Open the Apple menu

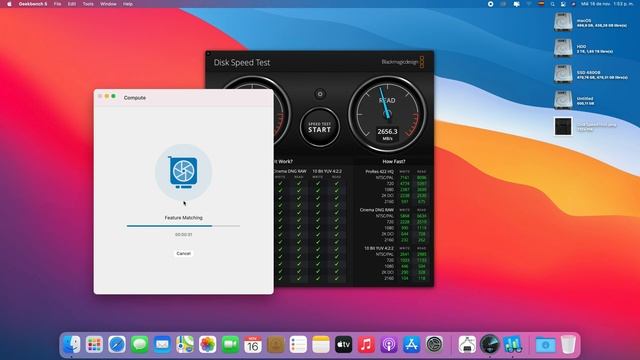(x=9, y=4)
